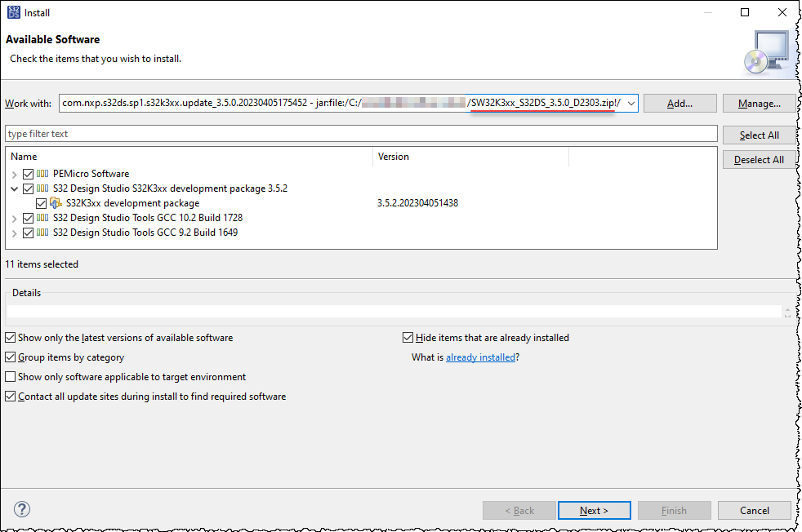Toggle Show only the latest versions option

coord(11,338)
